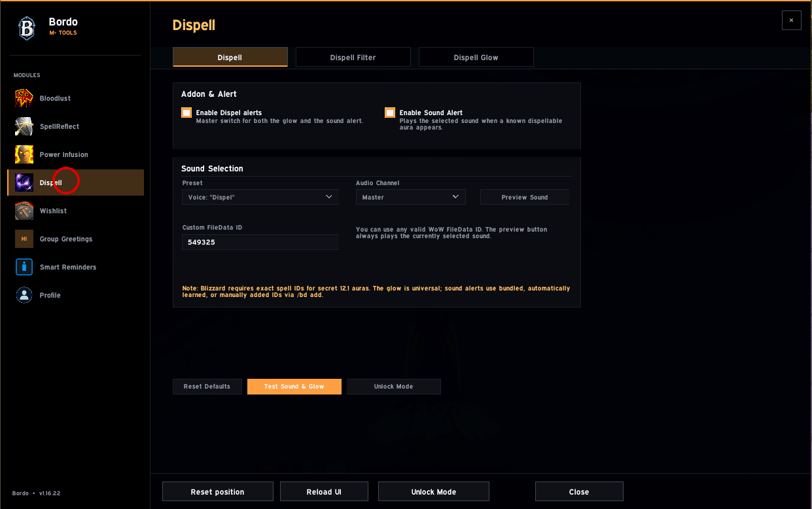Select the Wishlist module label
The height and width of the screenshot is (509, 812).
(53, 211)
